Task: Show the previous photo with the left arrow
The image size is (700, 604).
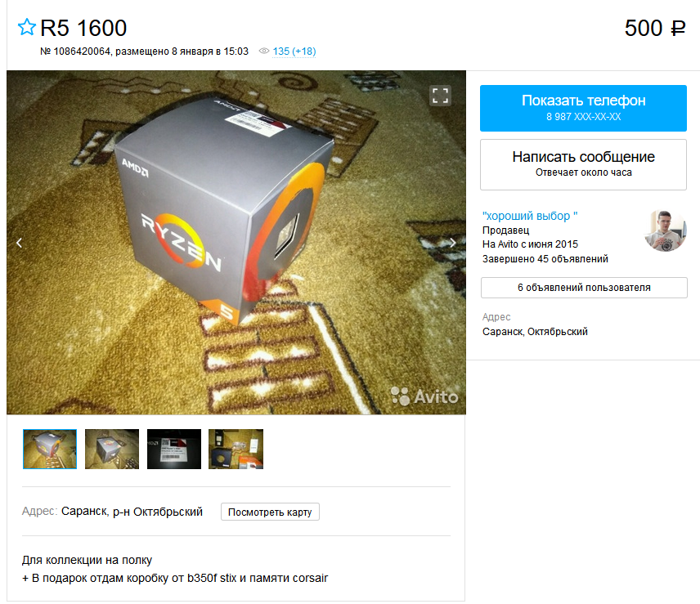Action: point(19,243)
